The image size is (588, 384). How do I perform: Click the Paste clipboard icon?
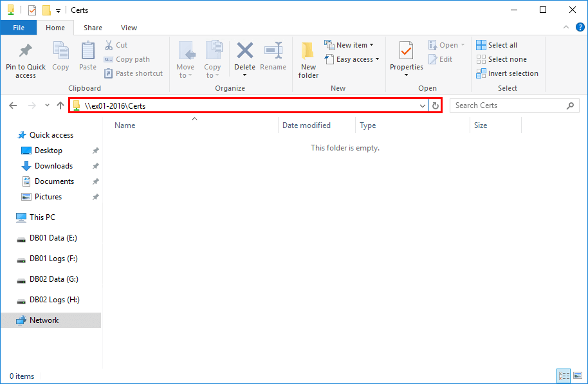(x=87, y=51)
